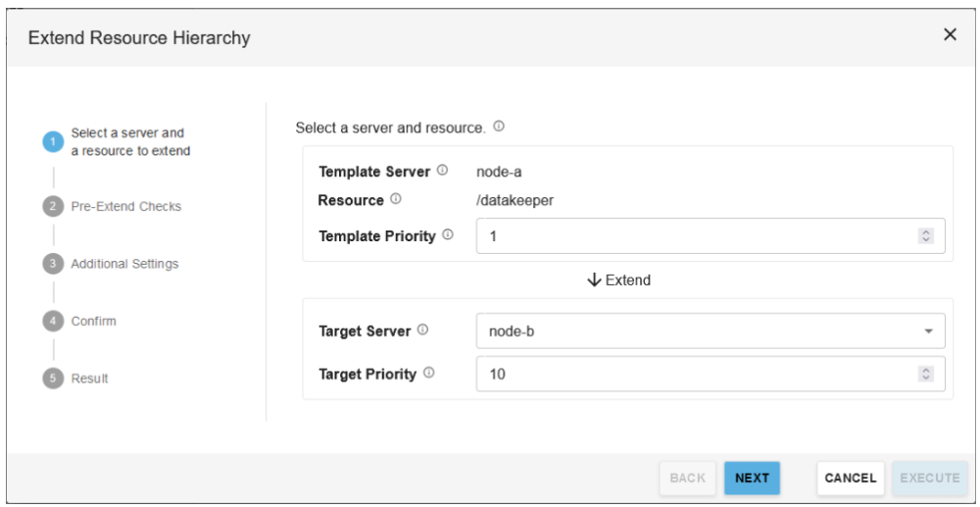Click info icon after 'Select a server and resource.'

point(499,127)
